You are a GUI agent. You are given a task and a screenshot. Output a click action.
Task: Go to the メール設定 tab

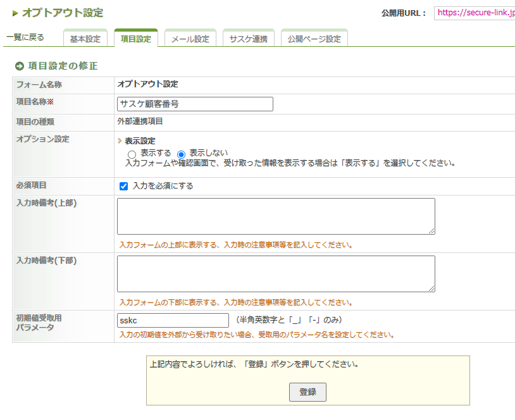coord(190,39)
